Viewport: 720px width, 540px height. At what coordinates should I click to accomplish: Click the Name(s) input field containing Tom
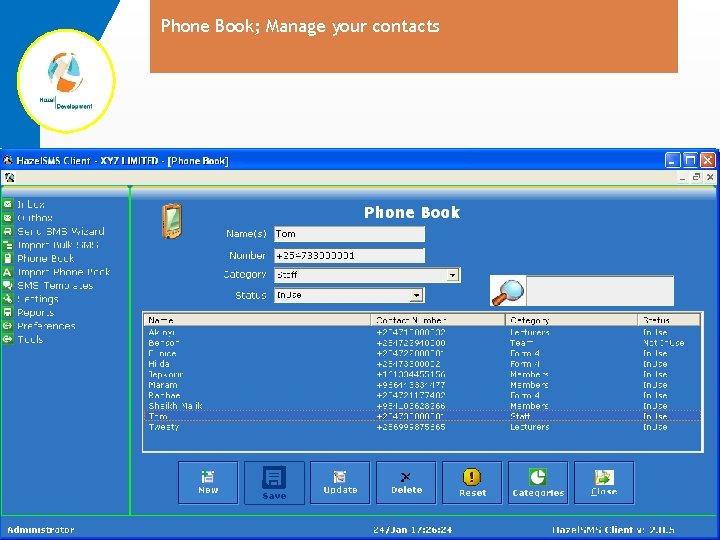[349, 234]
